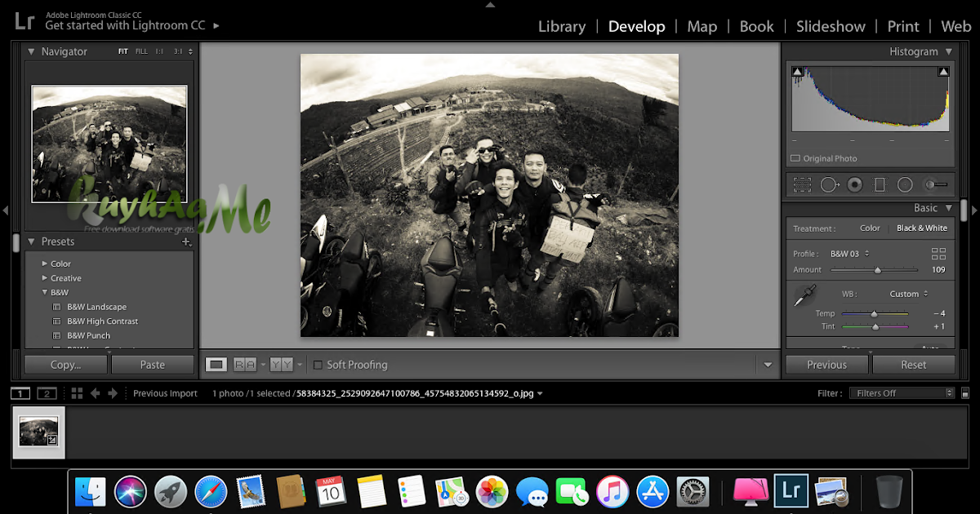980x514 pixels.
Task: Expand the Creative presets folder
Action: point(45,278)
